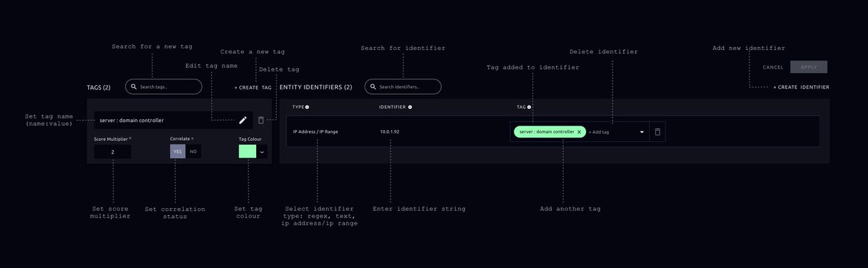This screenshot has height=268, width=868.
Task: Click the APPLY button
Action: click(x=809, y=67)
